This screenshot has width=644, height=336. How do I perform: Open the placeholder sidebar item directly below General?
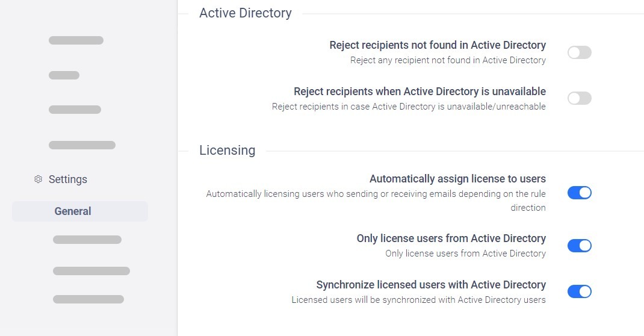tap(87, 240)
